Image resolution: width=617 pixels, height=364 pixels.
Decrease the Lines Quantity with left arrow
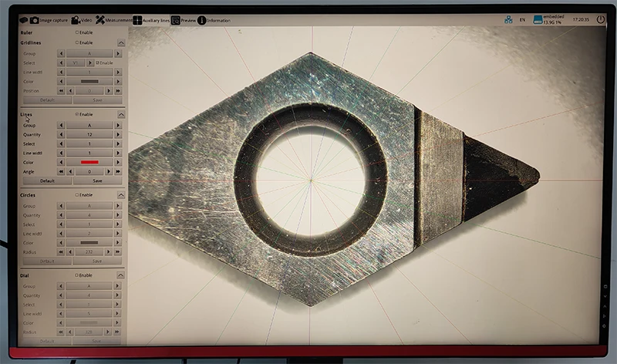[x=61, y=135]
